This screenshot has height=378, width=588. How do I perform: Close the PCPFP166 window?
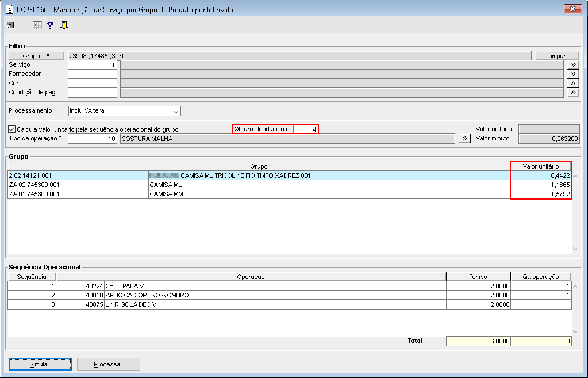coord(572,9)
